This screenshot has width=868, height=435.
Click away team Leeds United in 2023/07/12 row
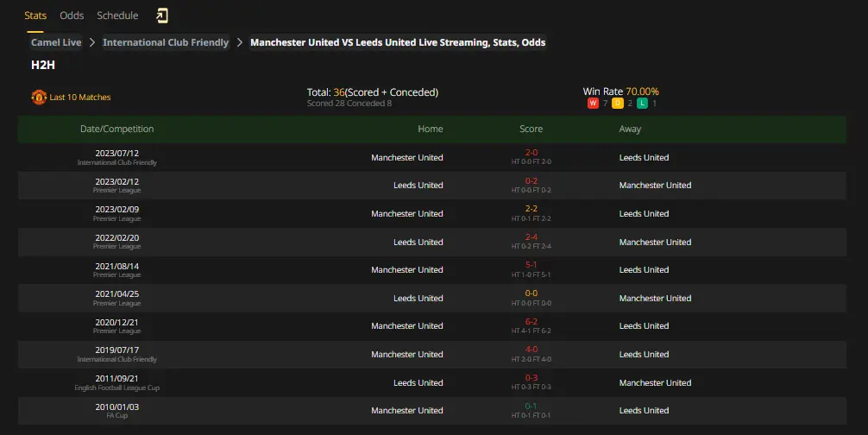click(x=644, y=158)
